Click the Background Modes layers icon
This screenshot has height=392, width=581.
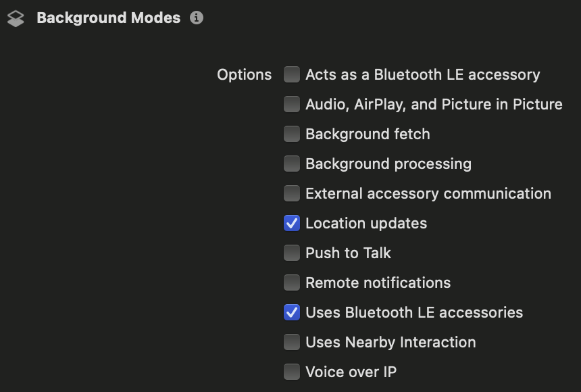[16, 19]
